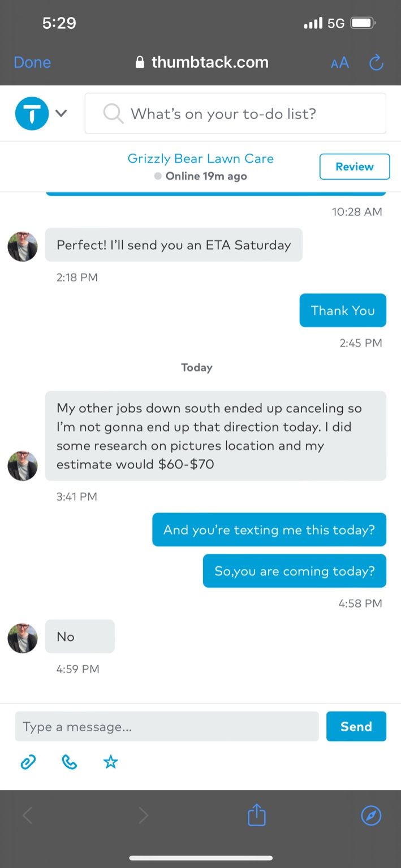This screenshot has width=401, height=868.
Task: Click the star favorite icon
Action: pyautogui.click(x=111, y=762)
